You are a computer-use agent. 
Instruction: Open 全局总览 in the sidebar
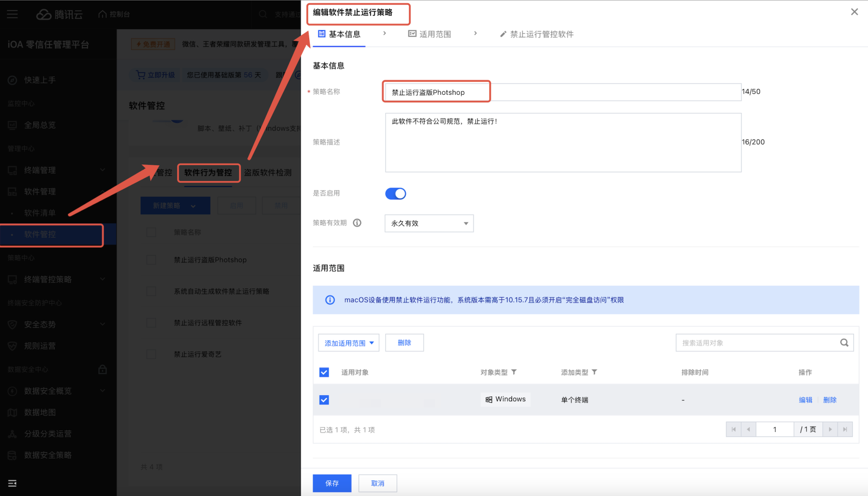coord(40,125)
